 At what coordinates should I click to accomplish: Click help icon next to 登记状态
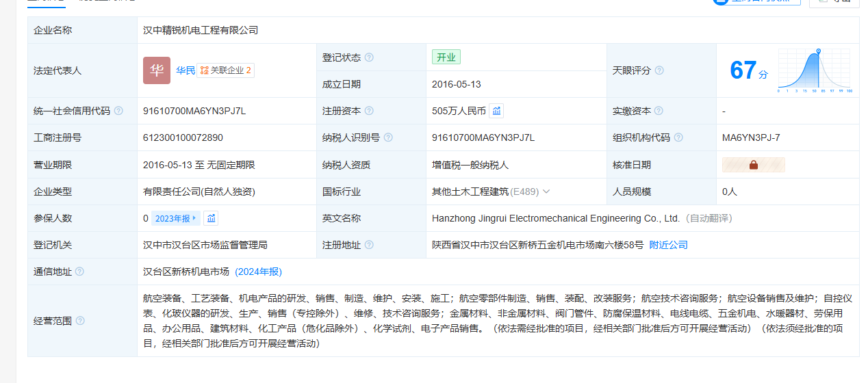(369, 57)
